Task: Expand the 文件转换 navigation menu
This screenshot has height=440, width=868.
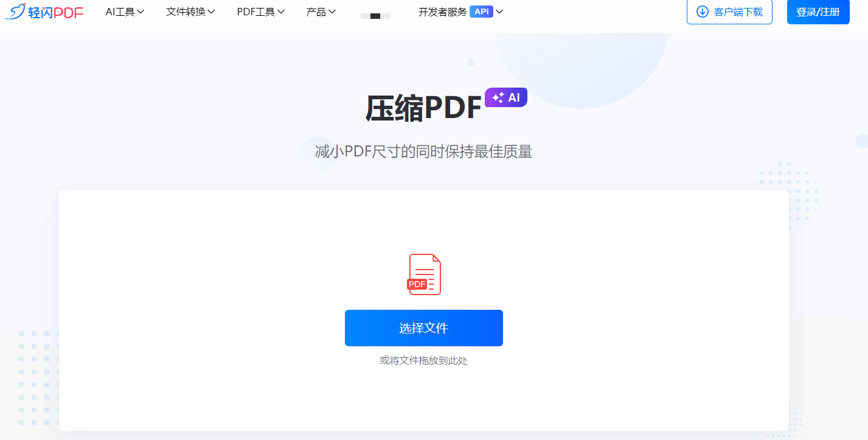Action: [190, 11]
